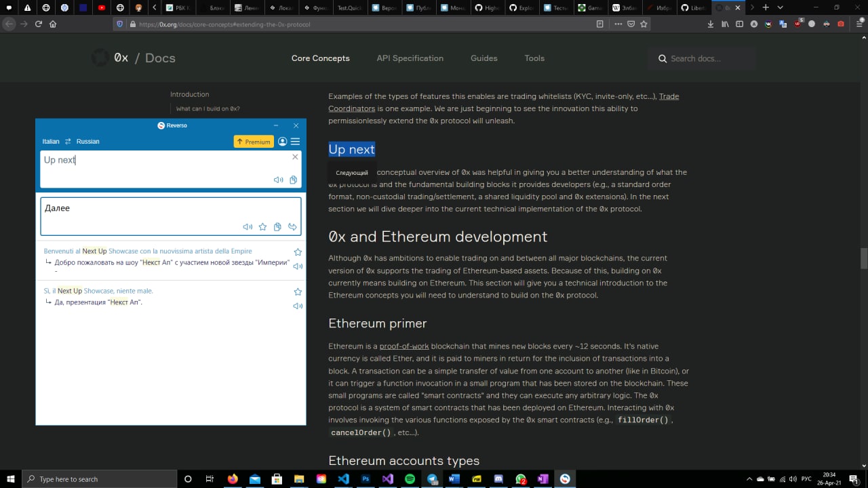Click page vertical scrollbar thumb
This screenshot has height=488, width=868.
864,258
